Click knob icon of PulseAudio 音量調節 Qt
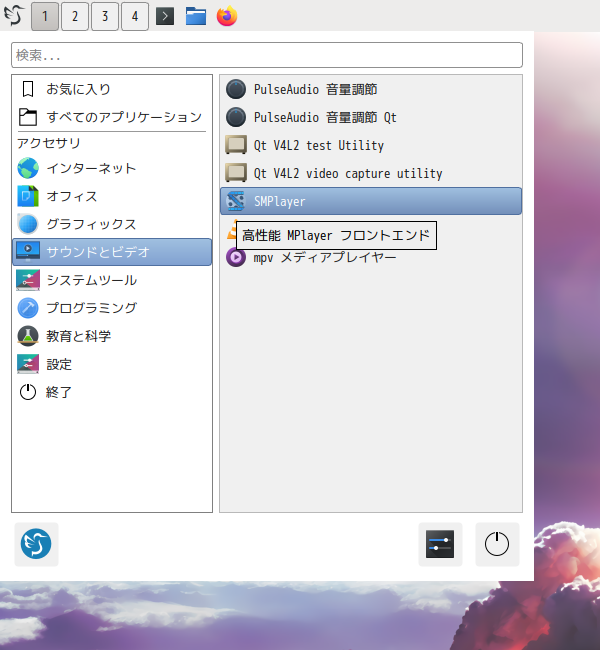600x650 pixels. pos(236,117)
